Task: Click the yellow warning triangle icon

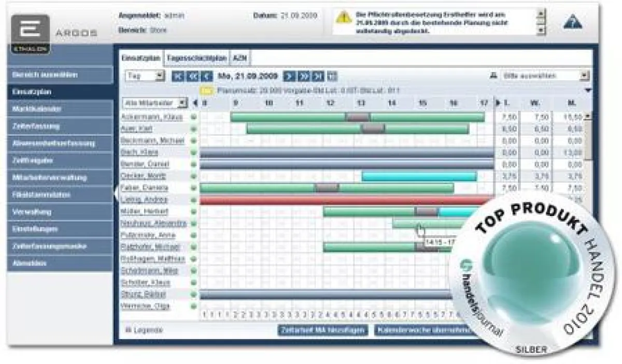Action: pos(343,17)
